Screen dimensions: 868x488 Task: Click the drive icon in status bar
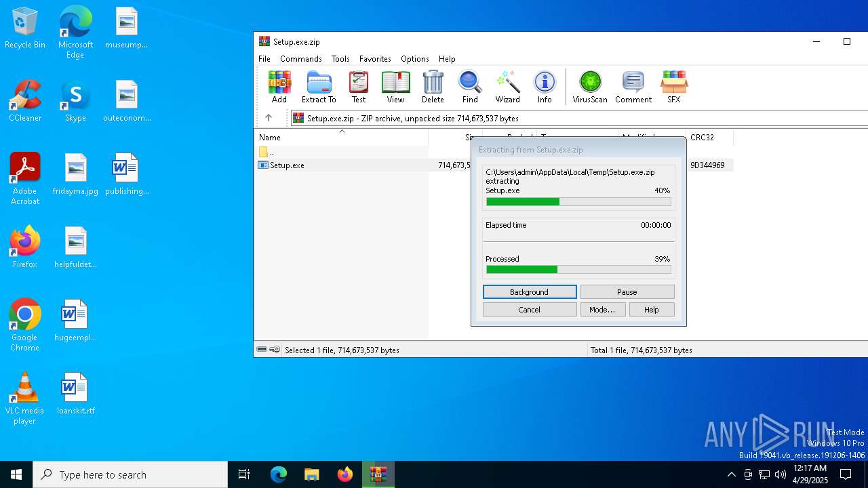[x=262, y=350]
